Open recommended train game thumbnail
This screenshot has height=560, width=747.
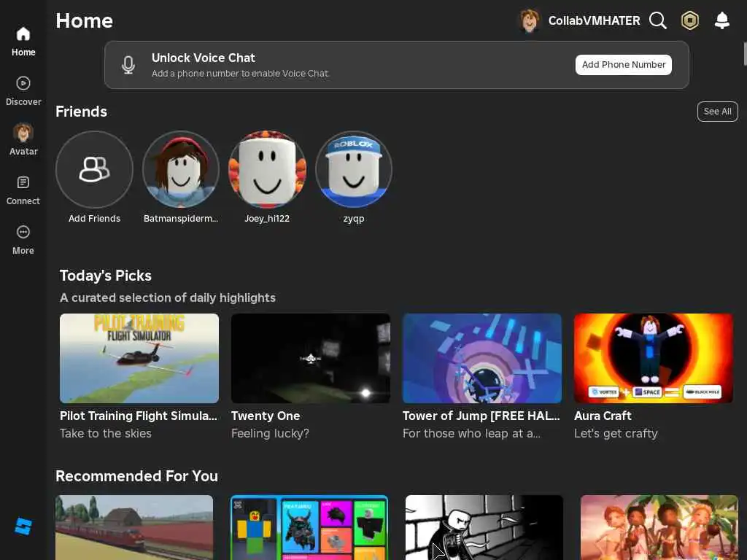pyautogui.click(x=134, y=527)
